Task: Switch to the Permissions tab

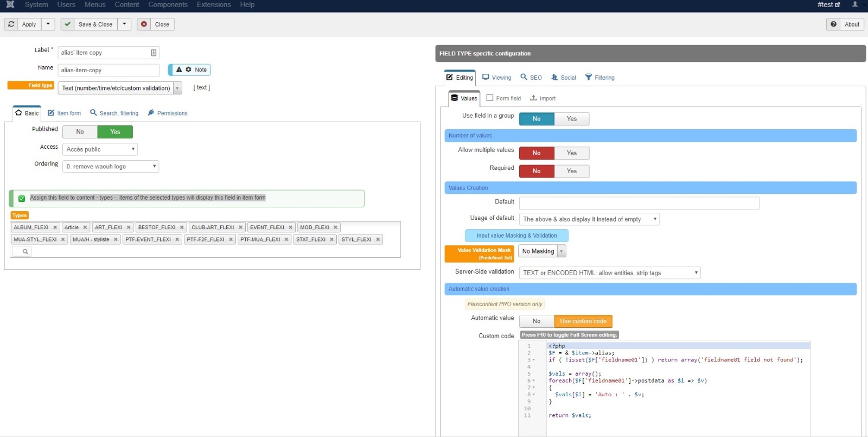Action: [168, 113]
